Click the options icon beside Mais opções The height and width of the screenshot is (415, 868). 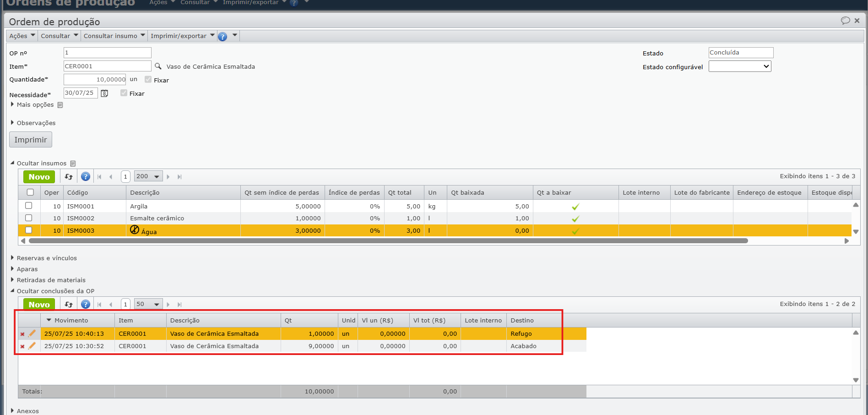tap(60, 105)
